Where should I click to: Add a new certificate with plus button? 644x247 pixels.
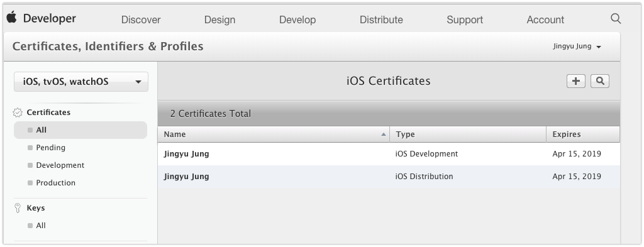point(576,81)
